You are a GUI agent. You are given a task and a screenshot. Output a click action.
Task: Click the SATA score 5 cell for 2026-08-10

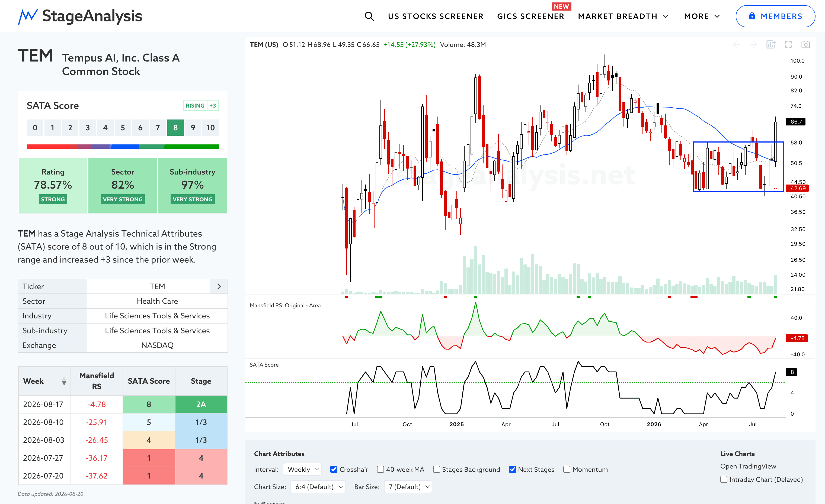pyautogui.click(x=149, y=422)
